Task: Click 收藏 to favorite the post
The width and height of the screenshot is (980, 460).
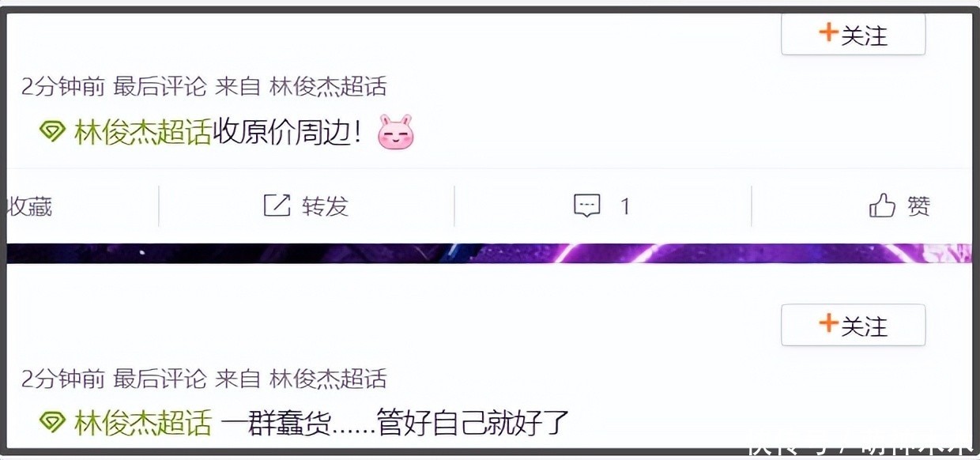Action: pyautogui.click(x=29, y=206)
